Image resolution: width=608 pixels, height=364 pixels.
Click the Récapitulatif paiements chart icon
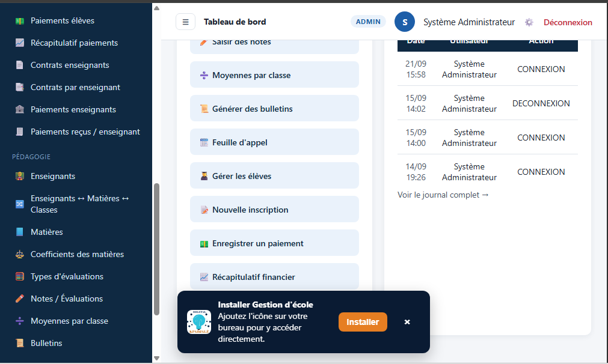pos(19,43)
